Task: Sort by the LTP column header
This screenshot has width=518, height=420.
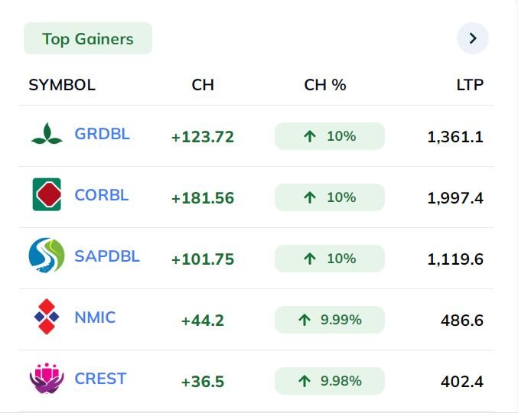Action: coord(470,85)
